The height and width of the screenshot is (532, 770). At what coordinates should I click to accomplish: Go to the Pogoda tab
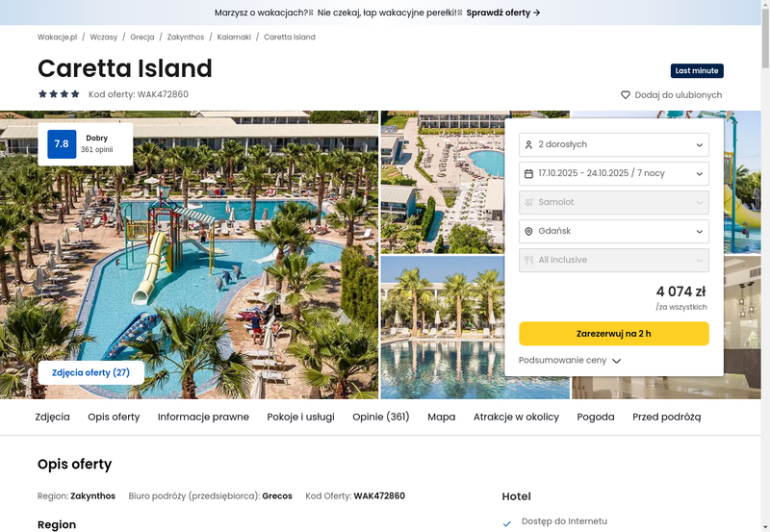click(595, 417)
